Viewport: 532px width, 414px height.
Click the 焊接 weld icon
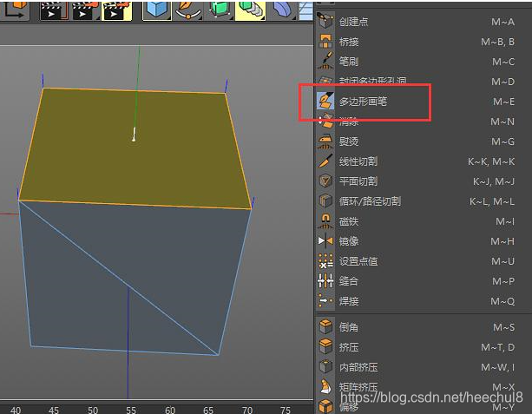[x=325, y=300]
